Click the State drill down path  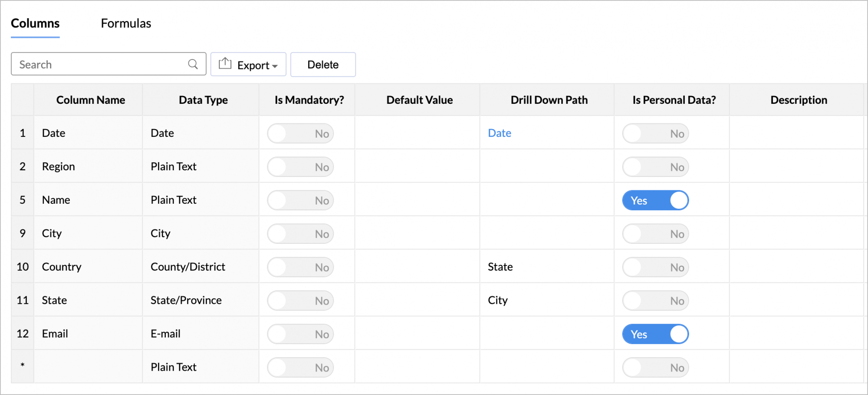(x=500, y=267)
